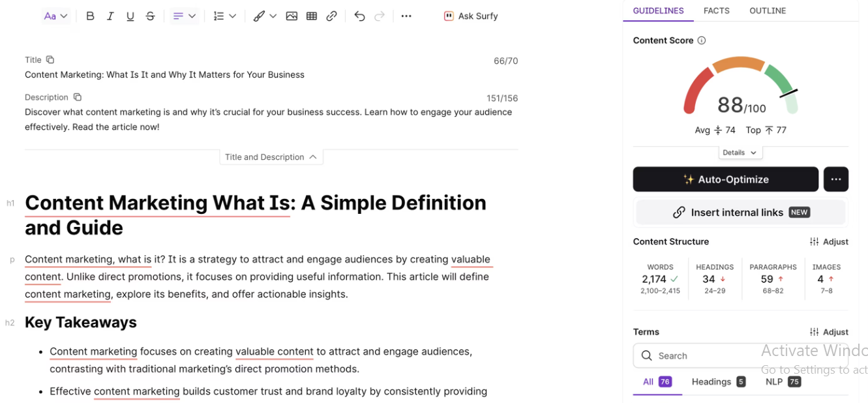Screen dimensions: 868x403
Task: Run Auto-Optimize on the content
Action: (x=725, y=179)
